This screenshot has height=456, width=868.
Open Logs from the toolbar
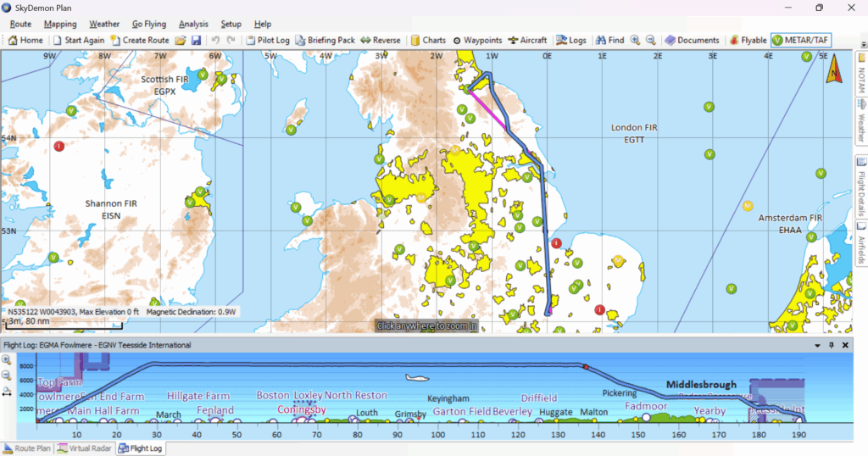[570, 40]
